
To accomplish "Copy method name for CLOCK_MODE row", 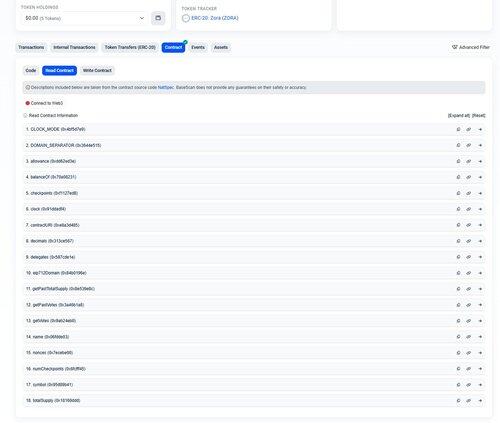I will pos(458,129).
